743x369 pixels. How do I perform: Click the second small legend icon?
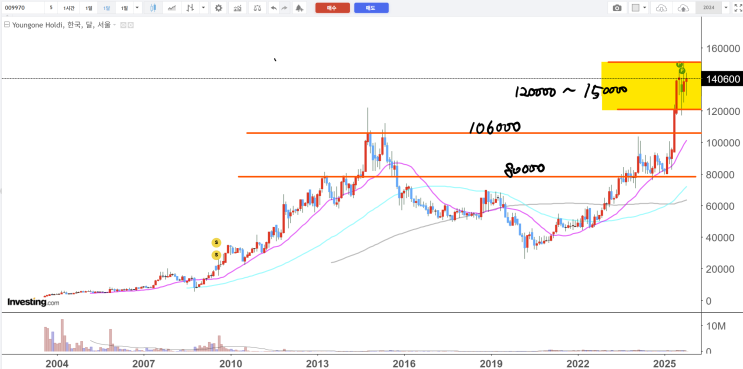pos(130,25)
